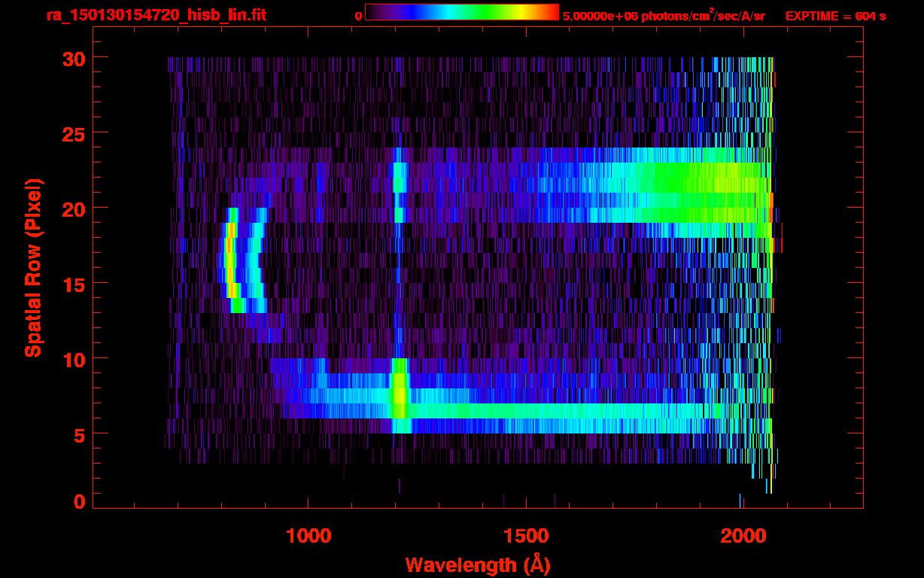924x578 pixels.
Task: Click the filename title ra_150130154720_hisb_lin.fit
Action: point(156,15)
